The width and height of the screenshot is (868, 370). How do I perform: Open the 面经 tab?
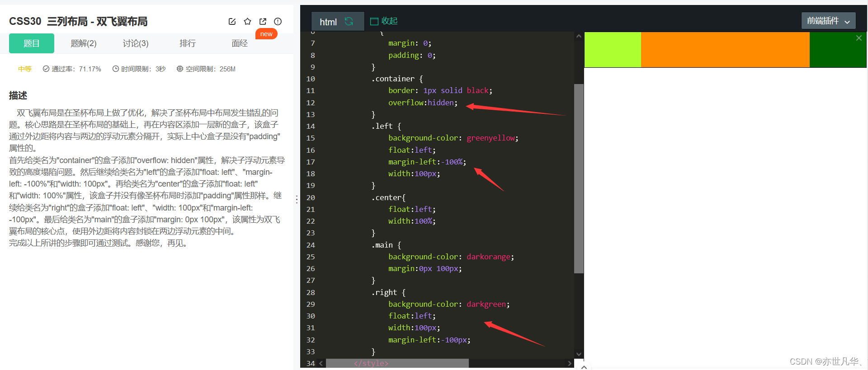pyautogui.click(x=240, y=43)
